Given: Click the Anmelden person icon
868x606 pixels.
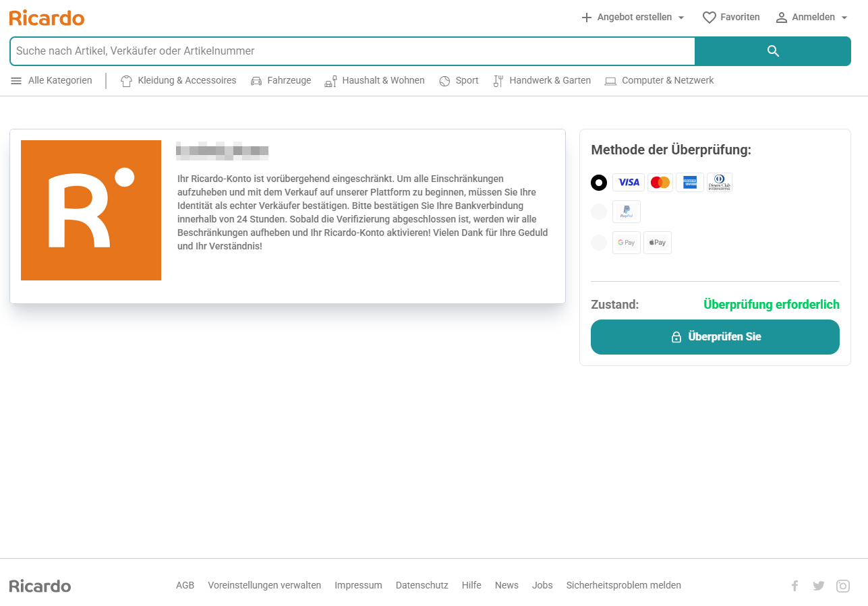Looking at the screenshot, I should (x=781, y=18).
